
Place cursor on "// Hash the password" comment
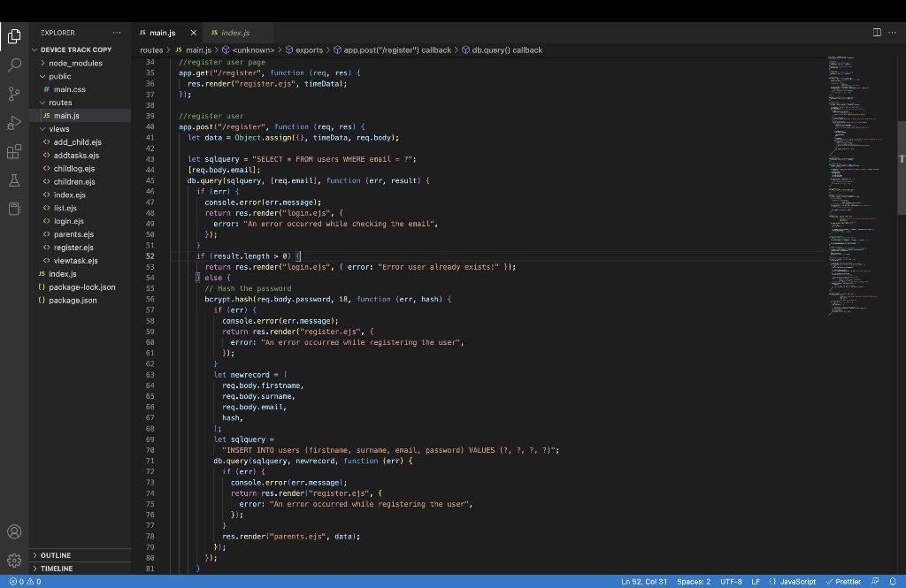pos(248,289)
